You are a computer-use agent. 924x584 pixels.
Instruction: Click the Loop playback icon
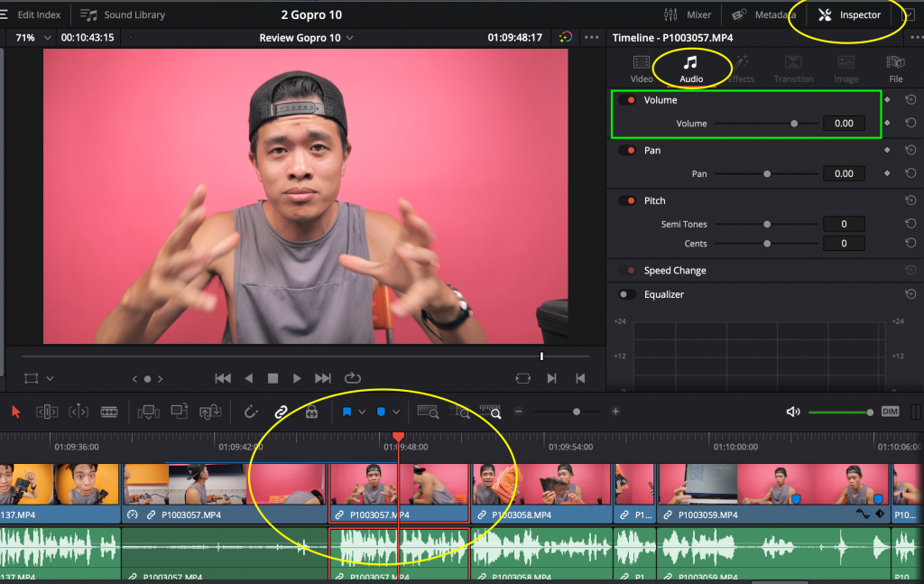353,378
